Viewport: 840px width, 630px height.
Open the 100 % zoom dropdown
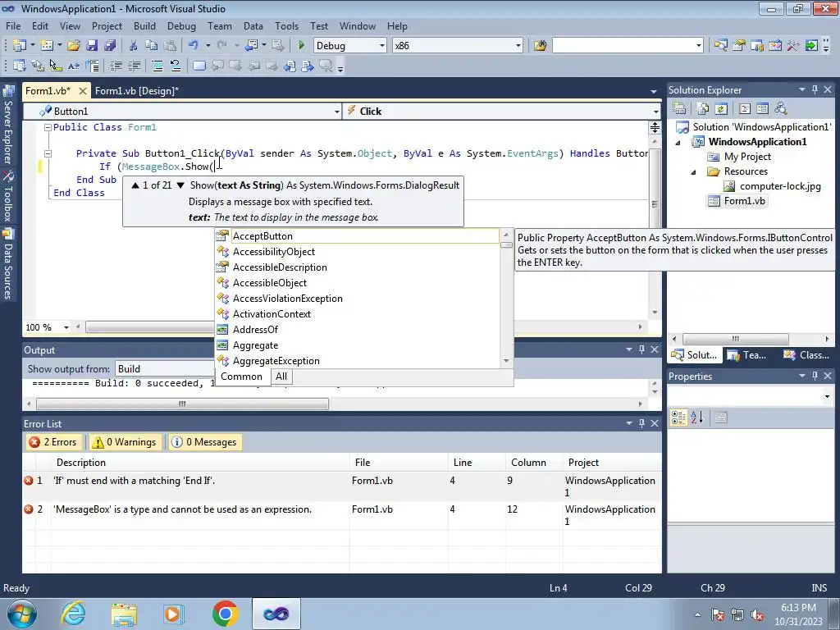click(x=66, y=327)
